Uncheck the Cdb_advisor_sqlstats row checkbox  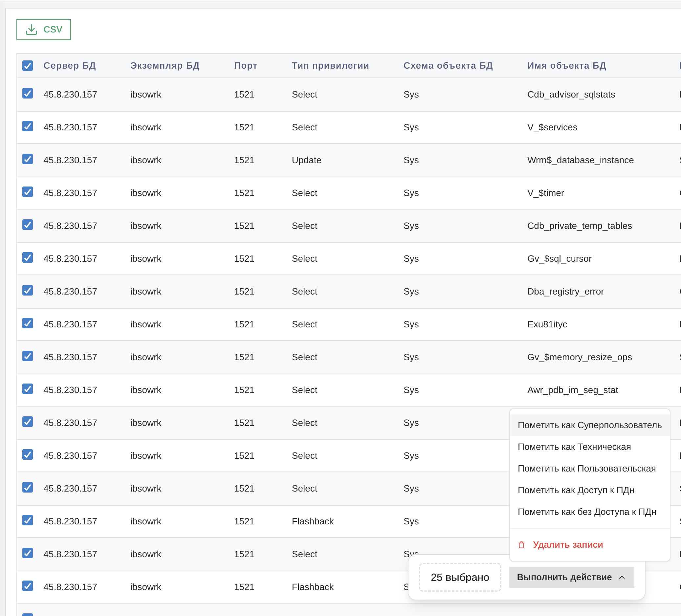click(x=28, y=94)
